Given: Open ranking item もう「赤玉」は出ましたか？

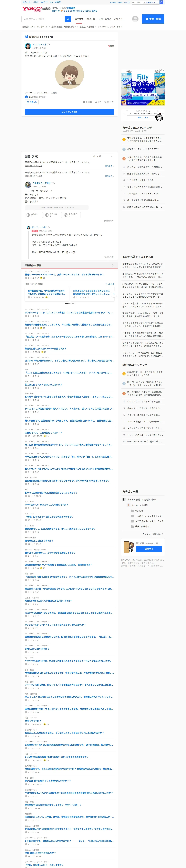Looking at the screenshot, I should pyautogui.click(x=140, y=180).
